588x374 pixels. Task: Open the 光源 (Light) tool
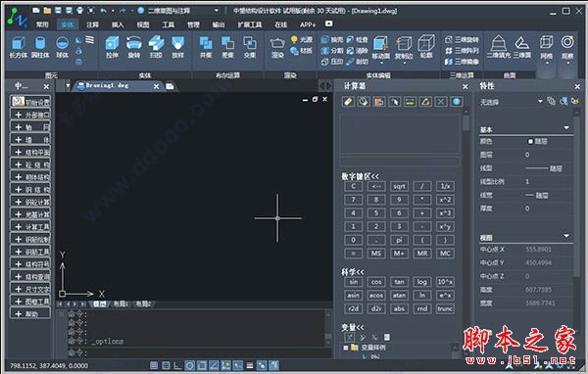(302, 39)
